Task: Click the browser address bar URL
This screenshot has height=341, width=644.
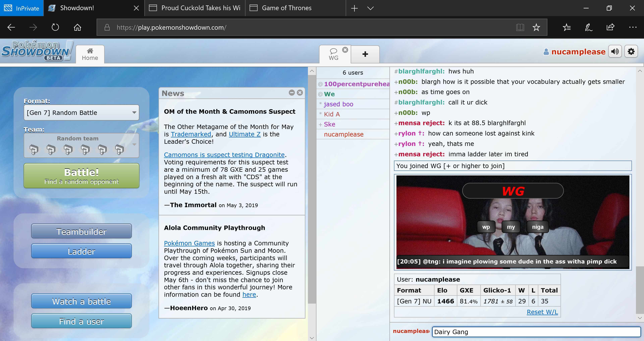Action: coord(172,27)
